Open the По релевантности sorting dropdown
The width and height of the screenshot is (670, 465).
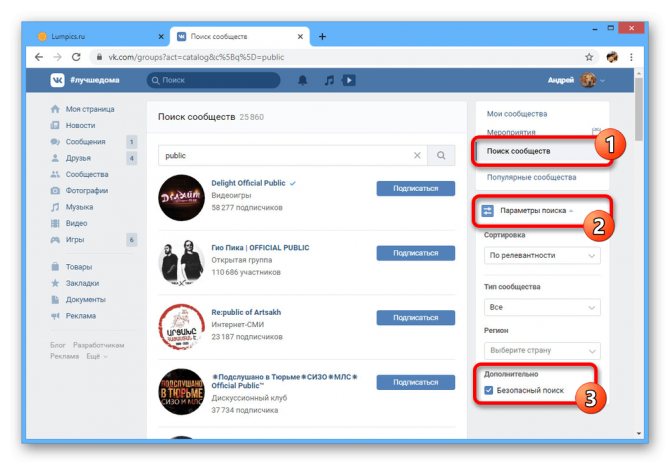[542, 256]
